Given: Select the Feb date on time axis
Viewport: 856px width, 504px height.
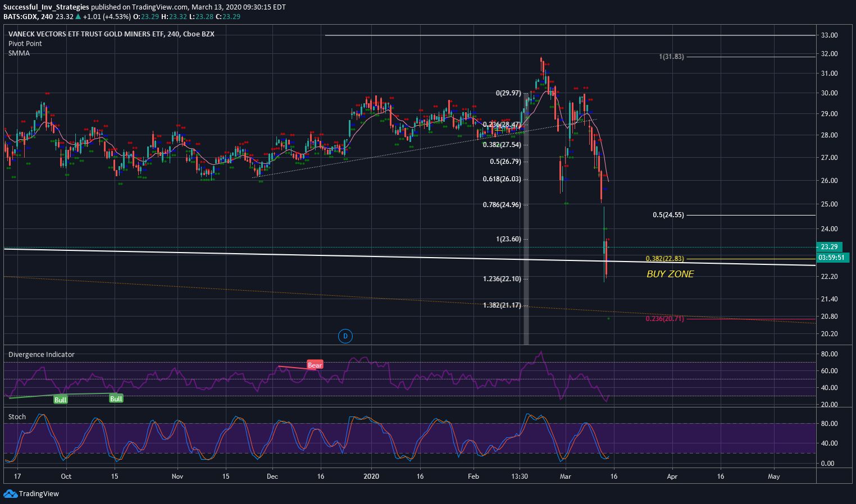Looking at the screenshot, I should pos(473,476).
